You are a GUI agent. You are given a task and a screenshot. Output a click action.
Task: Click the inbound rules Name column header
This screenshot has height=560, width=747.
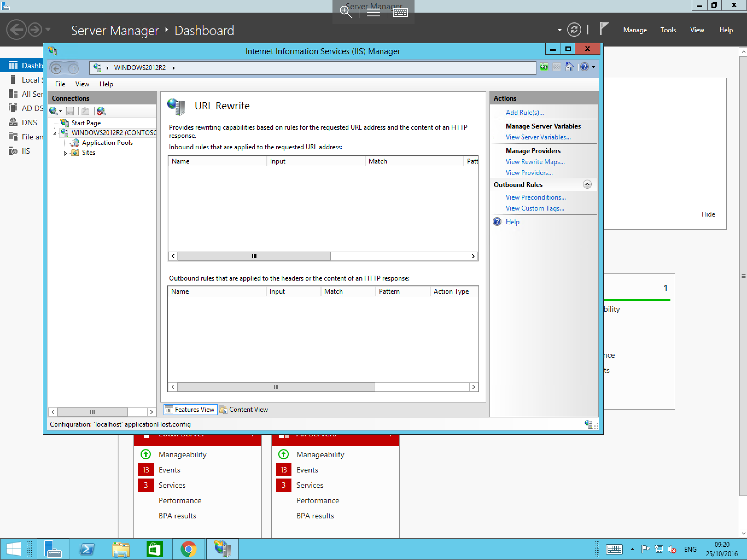click(217, 161)
